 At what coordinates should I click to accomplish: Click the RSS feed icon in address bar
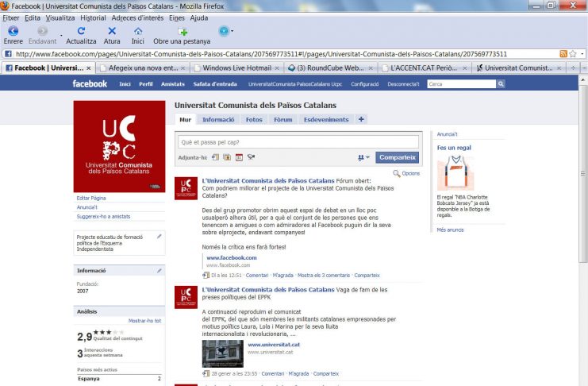[563, 54]
